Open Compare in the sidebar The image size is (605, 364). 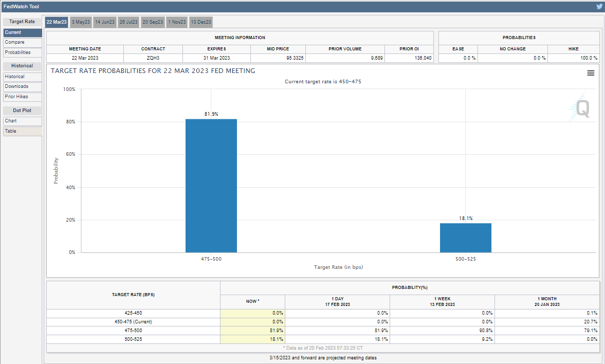coord(23,43)
